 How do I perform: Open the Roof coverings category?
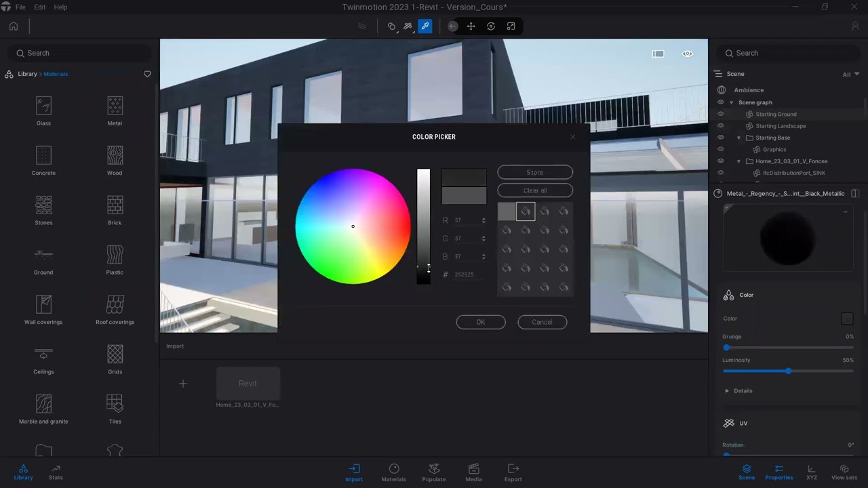[115, 310]
